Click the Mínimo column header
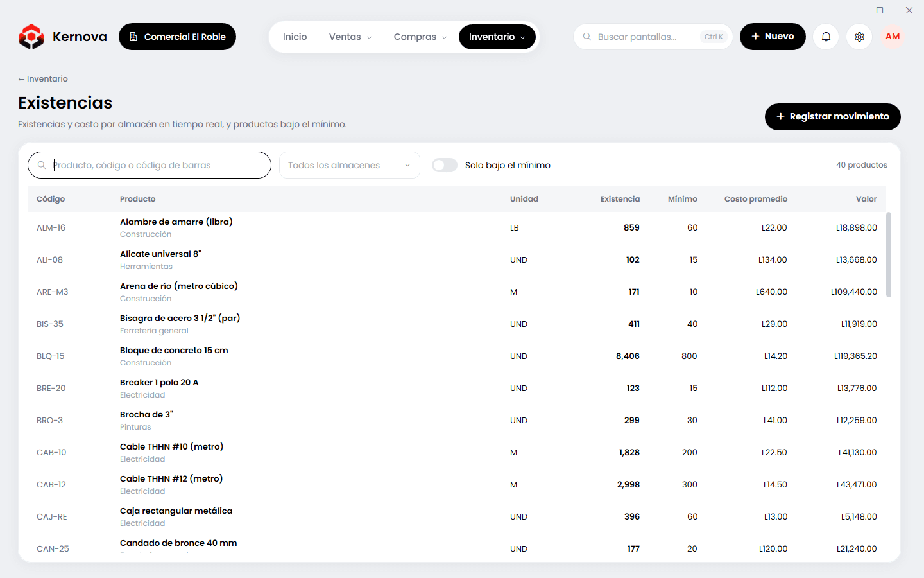Image resolution: width=924 pixels, height=578 pixels. click(x=683, y=199)
